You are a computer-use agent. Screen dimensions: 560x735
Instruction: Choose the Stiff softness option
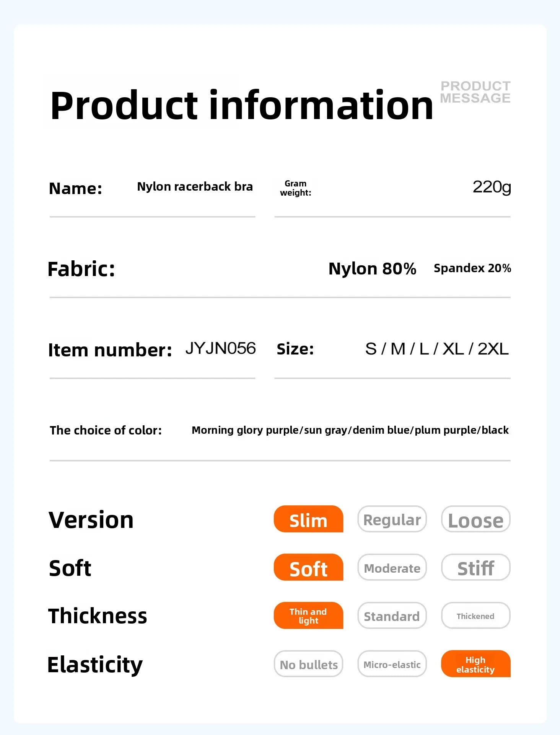(x=476, y=567)
